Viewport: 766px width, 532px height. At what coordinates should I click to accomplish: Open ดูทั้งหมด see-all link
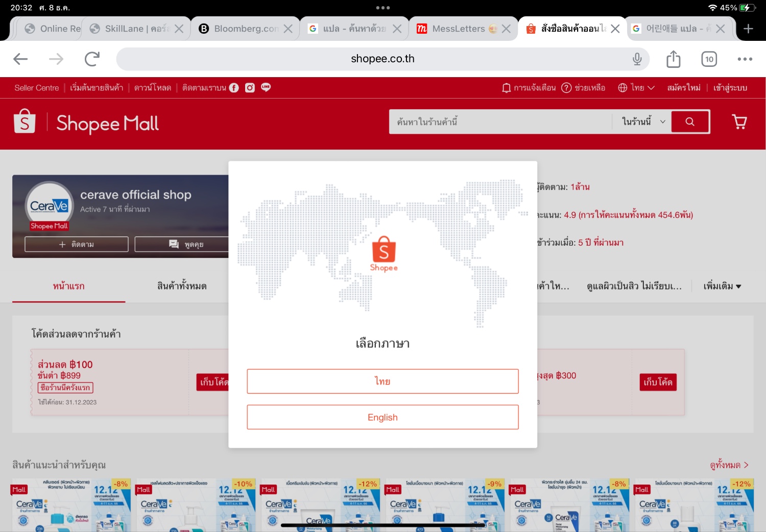tap(729, 465)
